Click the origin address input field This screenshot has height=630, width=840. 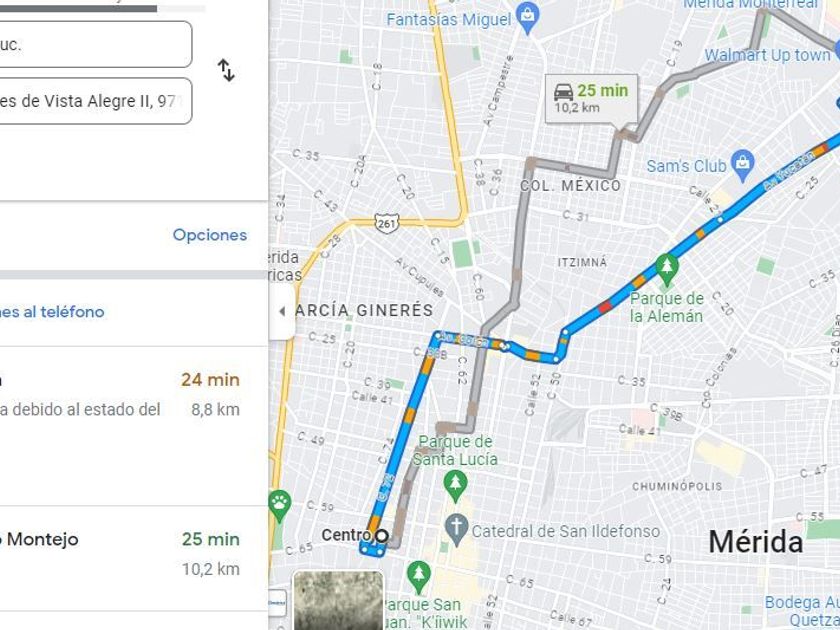point(95,44)
